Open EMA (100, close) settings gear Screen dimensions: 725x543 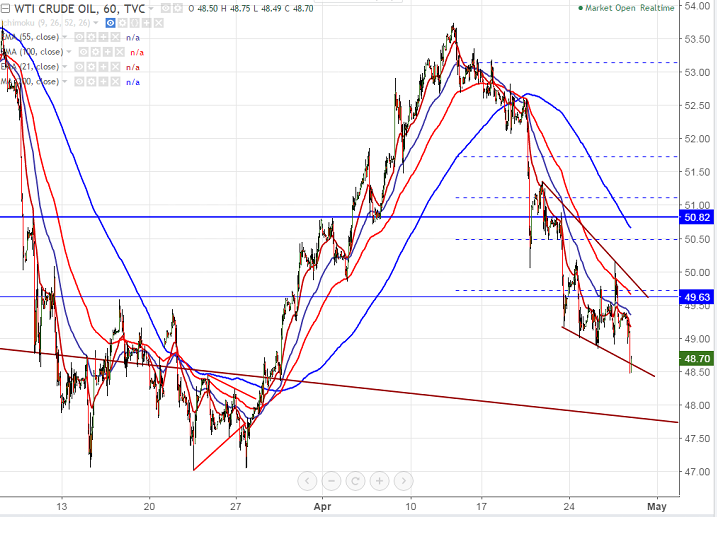tap(95, 52)
